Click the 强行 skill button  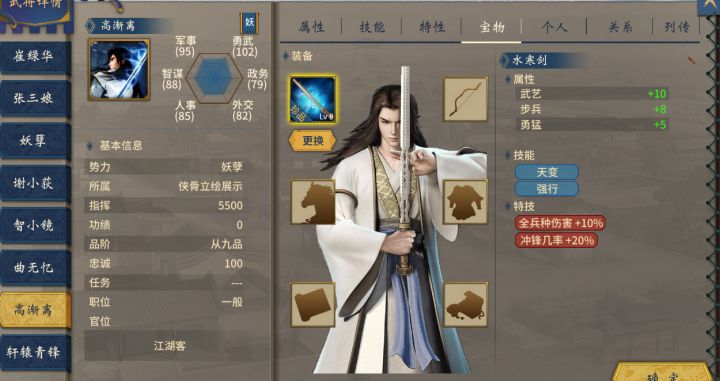tap(546, 189)
